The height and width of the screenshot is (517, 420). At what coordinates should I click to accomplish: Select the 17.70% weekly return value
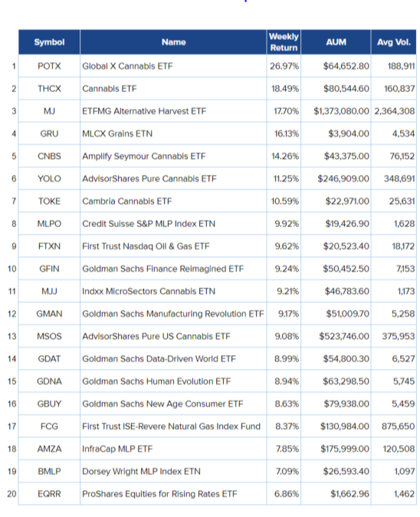286,111
